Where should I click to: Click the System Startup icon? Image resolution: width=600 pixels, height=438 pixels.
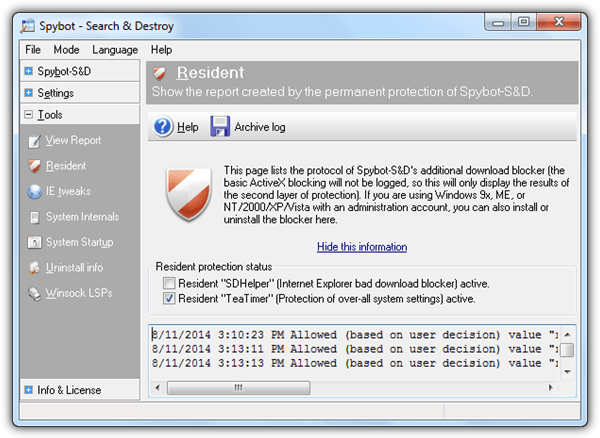pyautogui.click(x=34, y=242)
